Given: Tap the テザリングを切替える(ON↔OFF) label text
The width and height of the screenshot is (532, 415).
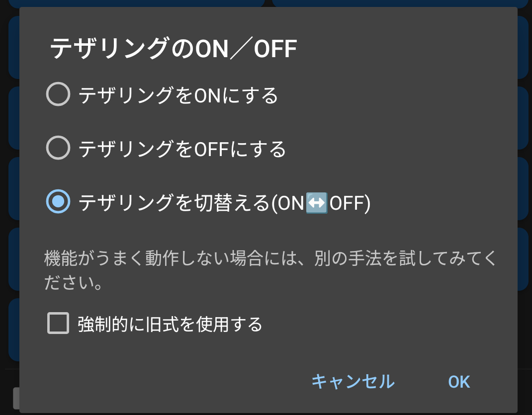Looking at the screenshot, I should (x=224, y=203).
